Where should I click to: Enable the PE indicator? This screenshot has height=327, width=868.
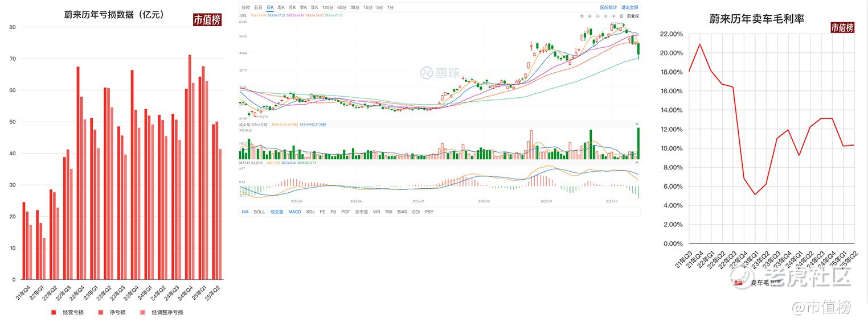point(323,212)
